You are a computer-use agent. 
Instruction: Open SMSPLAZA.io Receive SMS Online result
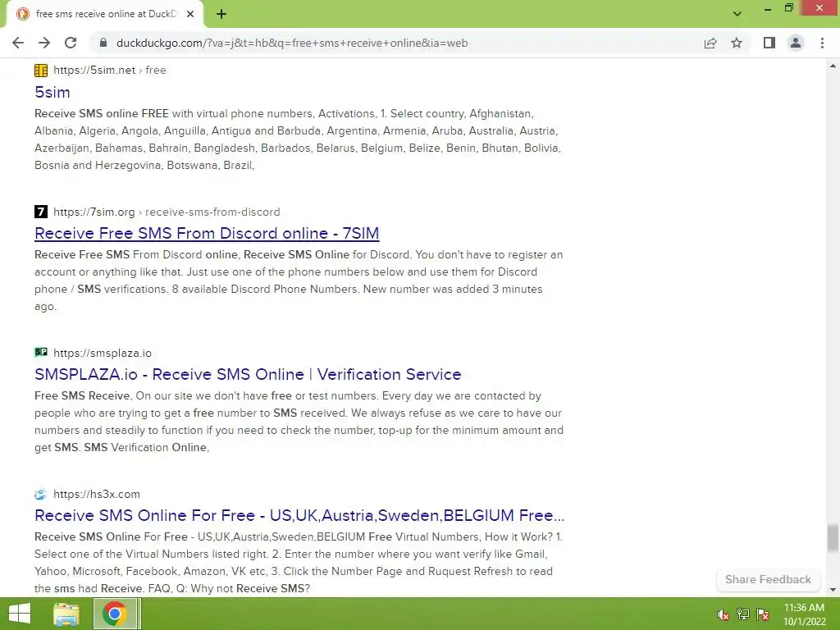(248, 374)
